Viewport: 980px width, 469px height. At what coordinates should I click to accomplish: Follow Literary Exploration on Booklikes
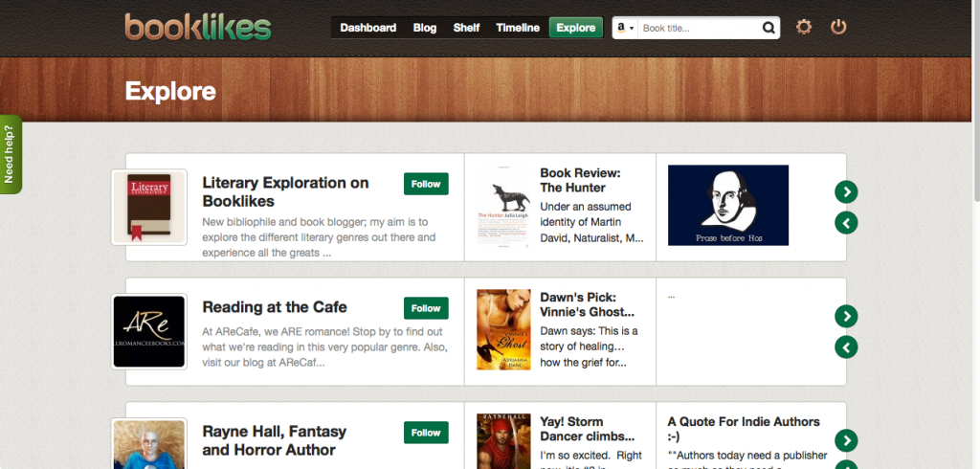(426, 184)
